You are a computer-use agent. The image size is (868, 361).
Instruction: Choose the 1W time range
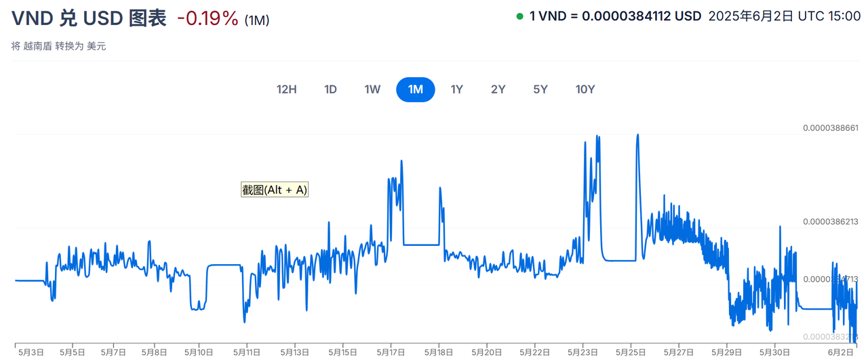pyautogui.click(x=372, y=89)
